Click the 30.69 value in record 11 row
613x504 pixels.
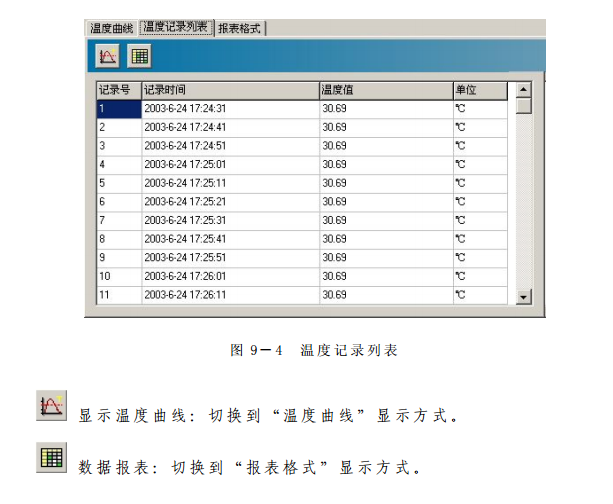coord(386,295)
